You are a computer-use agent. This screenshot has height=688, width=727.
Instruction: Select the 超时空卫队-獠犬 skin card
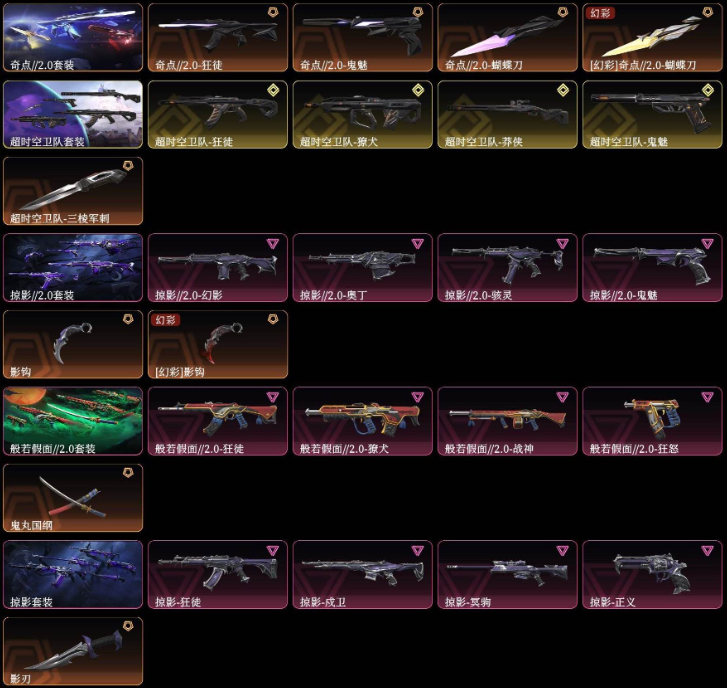[x=363, y=115]
